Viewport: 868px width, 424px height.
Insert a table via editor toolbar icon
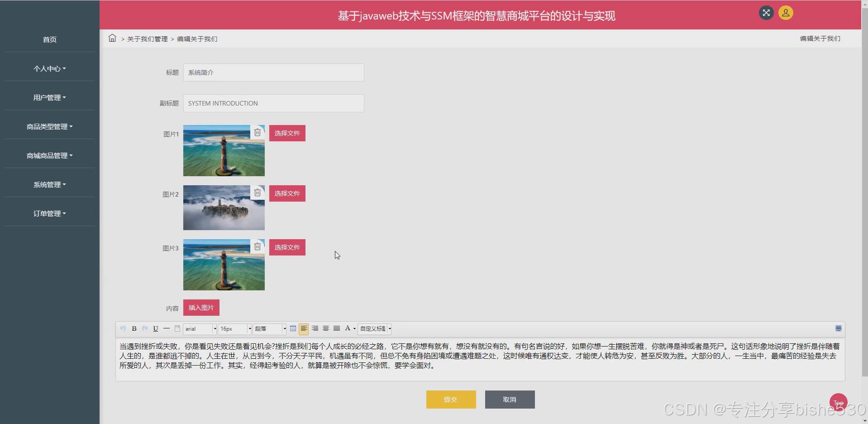[293, 328]
